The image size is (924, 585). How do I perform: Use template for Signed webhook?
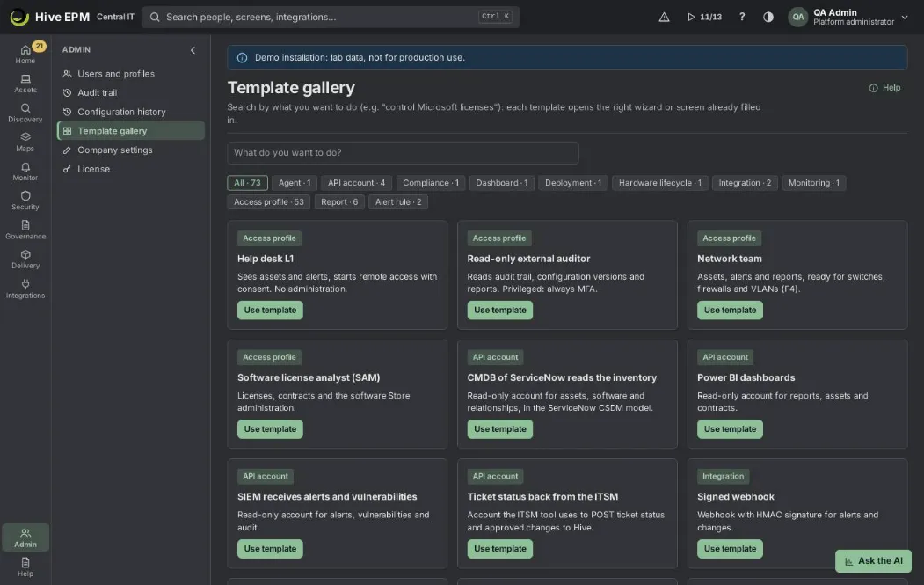[x=730, y=549]
